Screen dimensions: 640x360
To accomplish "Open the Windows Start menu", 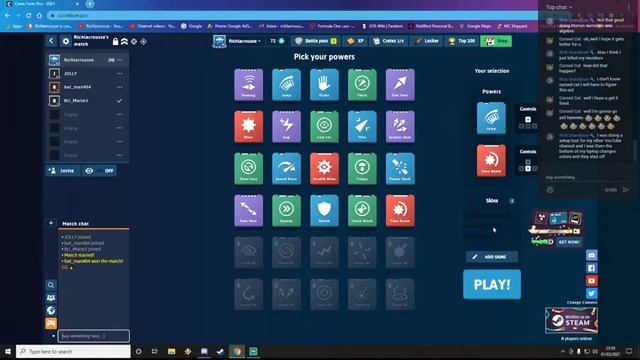I will pos(7,351).
